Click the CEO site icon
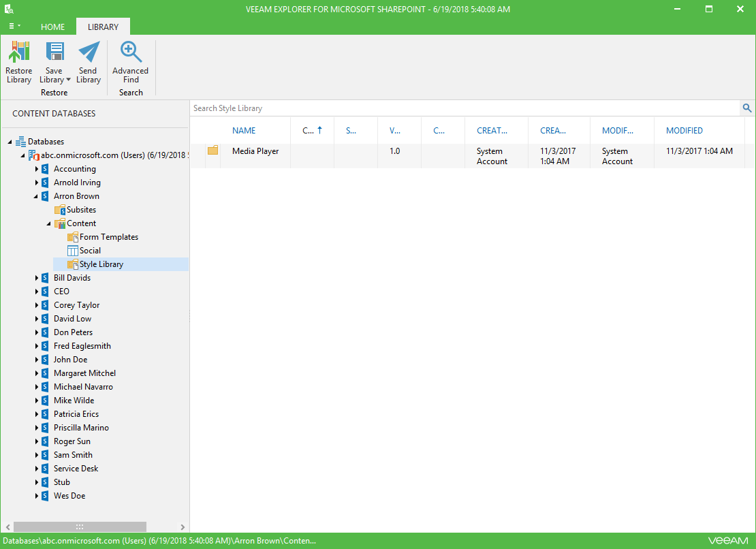Viewport: 756px width, 549px height. point(46,292)
